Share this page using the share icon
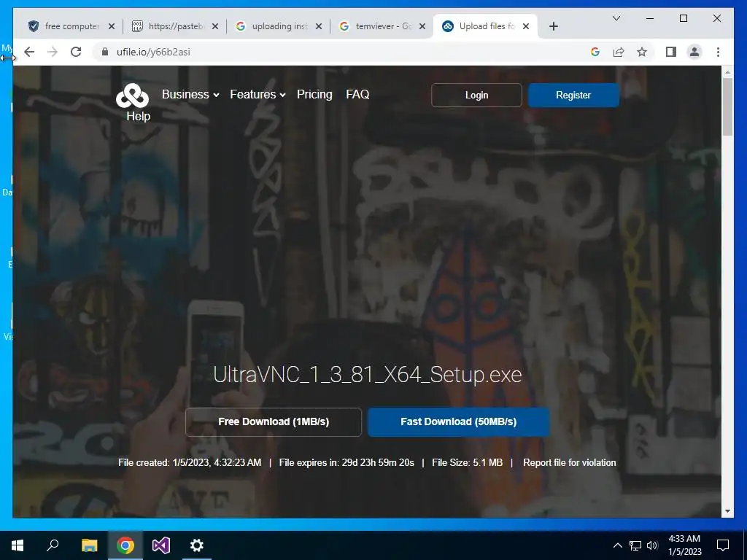Screen dimensions: 747x560 [619, 52]
